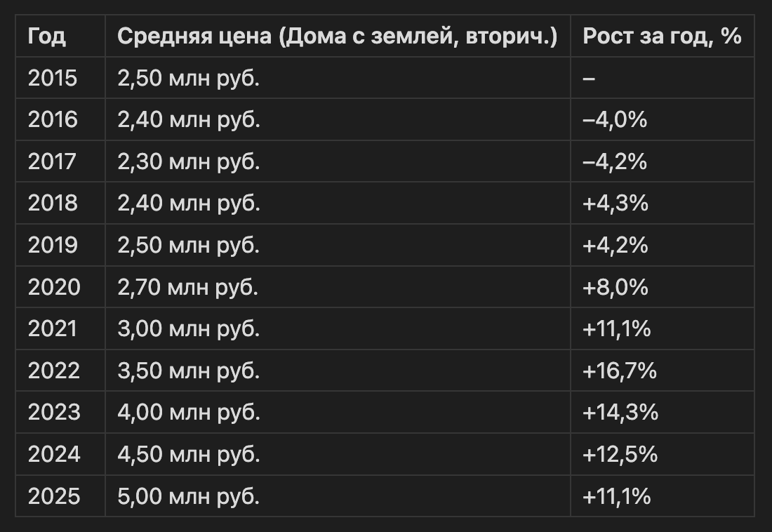Click the 2023 growth value '+14,3%'
Image resolution: width=772 pixels, height=532 pixels.
[620, 413]
